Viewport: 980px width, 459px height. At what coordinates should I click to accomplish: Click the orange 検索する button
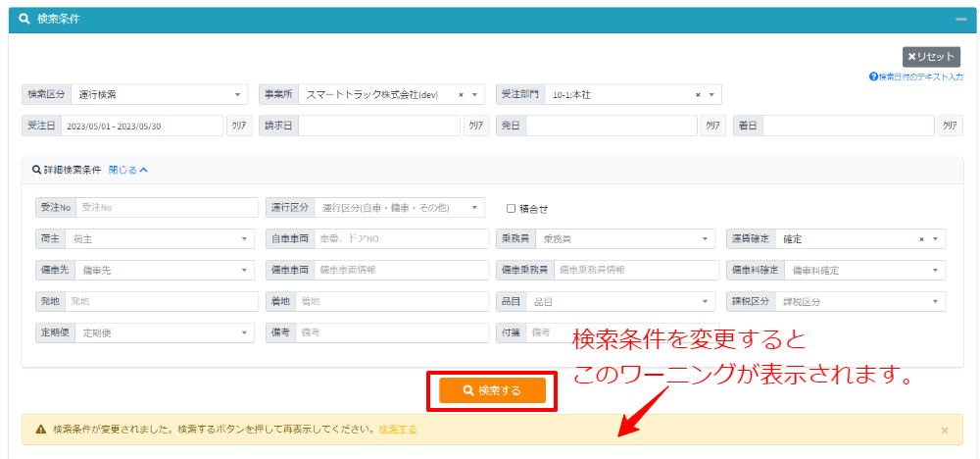[x=492, y=390]
